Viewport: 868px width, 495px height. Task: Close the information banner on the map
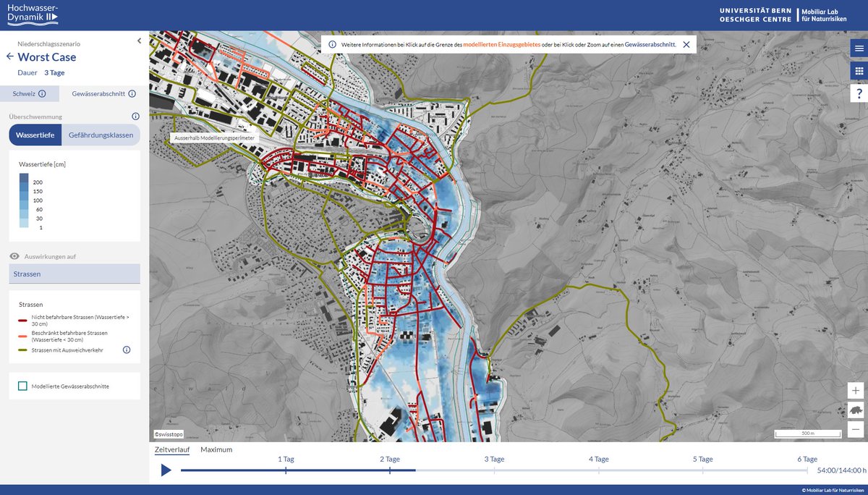(686, 44)
